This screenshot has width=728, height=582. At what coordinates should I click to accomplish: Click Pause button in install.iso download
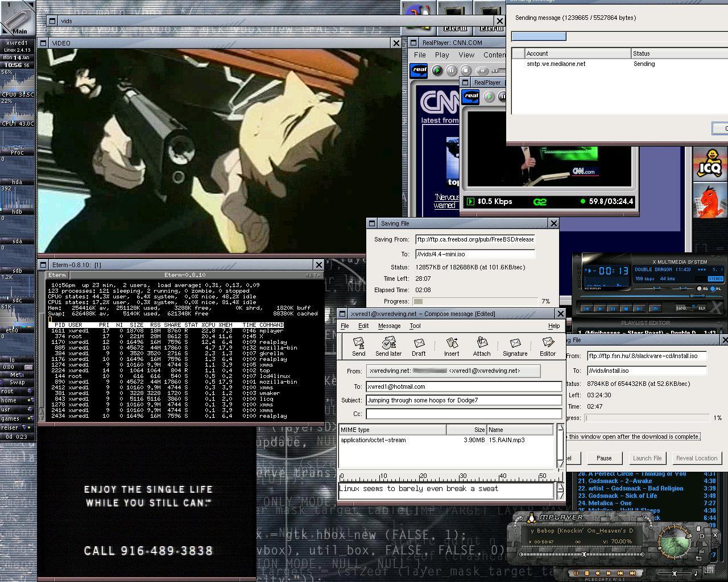604,458
